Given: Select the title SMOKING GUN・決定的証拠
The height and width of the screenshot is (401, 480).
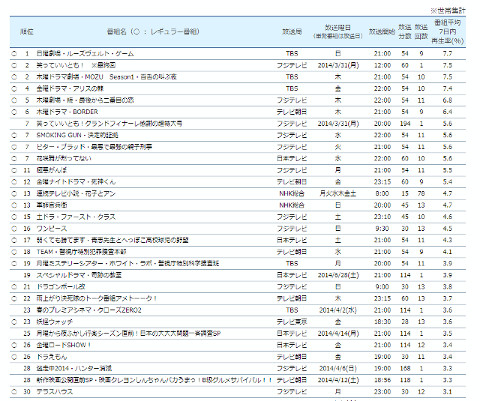Looking at the screenshot, I should coord(77,135).
